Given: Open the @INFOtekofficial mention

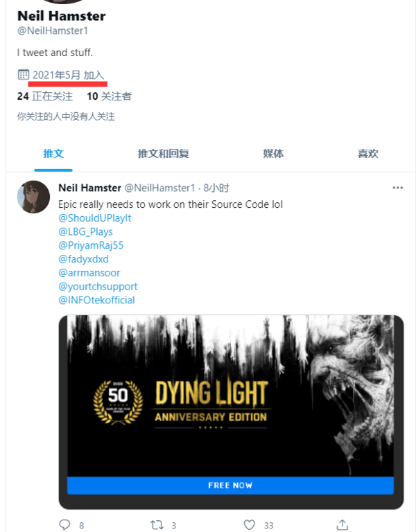Looking at the screenshot, I should pos(97,300).
